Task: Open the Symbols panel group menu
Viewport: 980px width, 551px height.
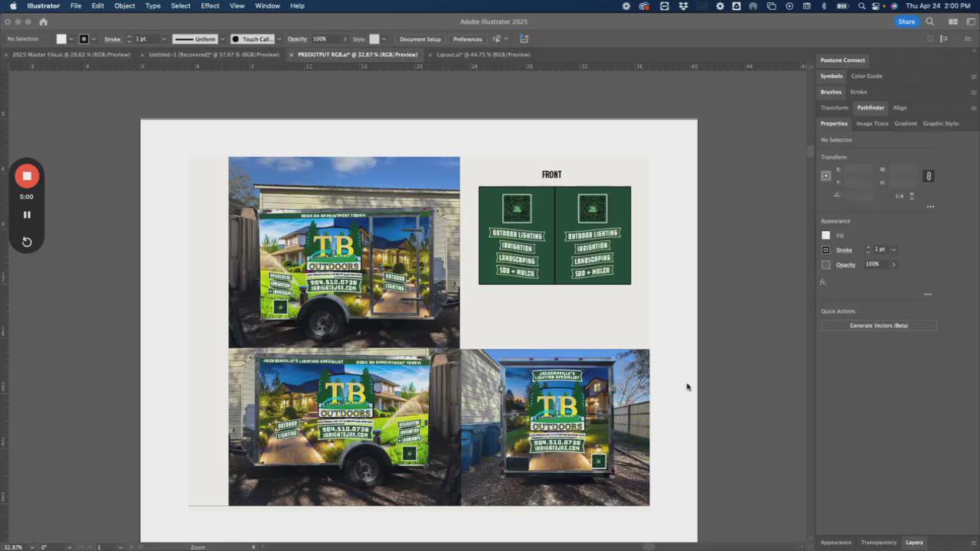Action: tap(974, 77)
